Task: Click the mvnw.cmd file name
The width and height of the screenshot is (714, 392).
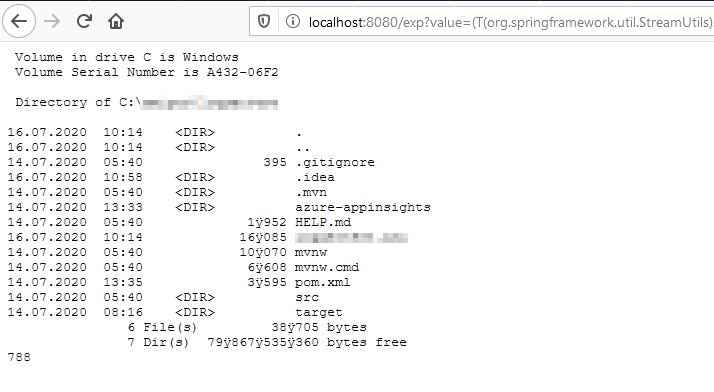Action: pos(327,267)
